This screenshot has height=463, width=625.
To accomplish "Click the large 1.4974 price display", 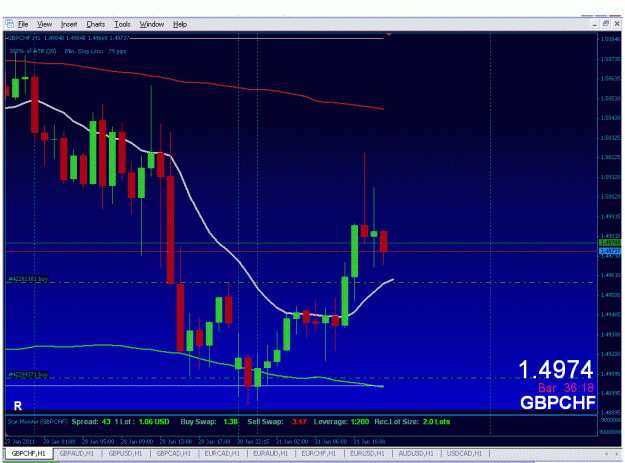I will click(x=556, y=369).
